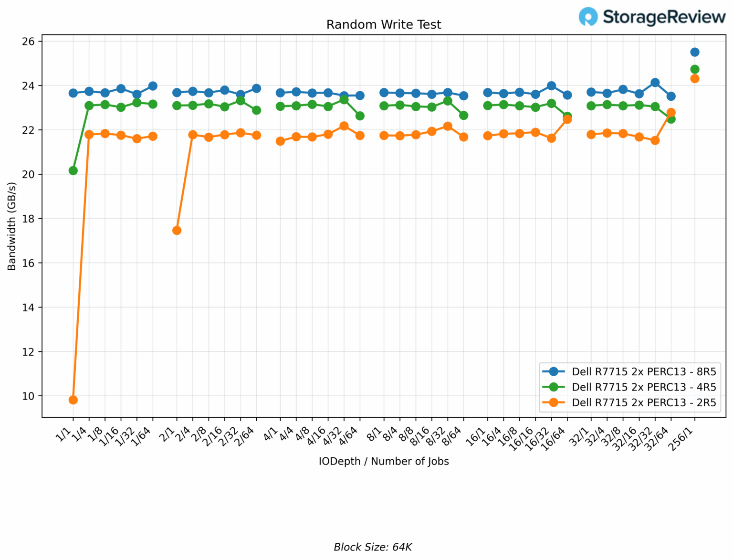Select the 'Dell R7715 2x PERC13 - 2R5' legend label

(x=644, y=402)
